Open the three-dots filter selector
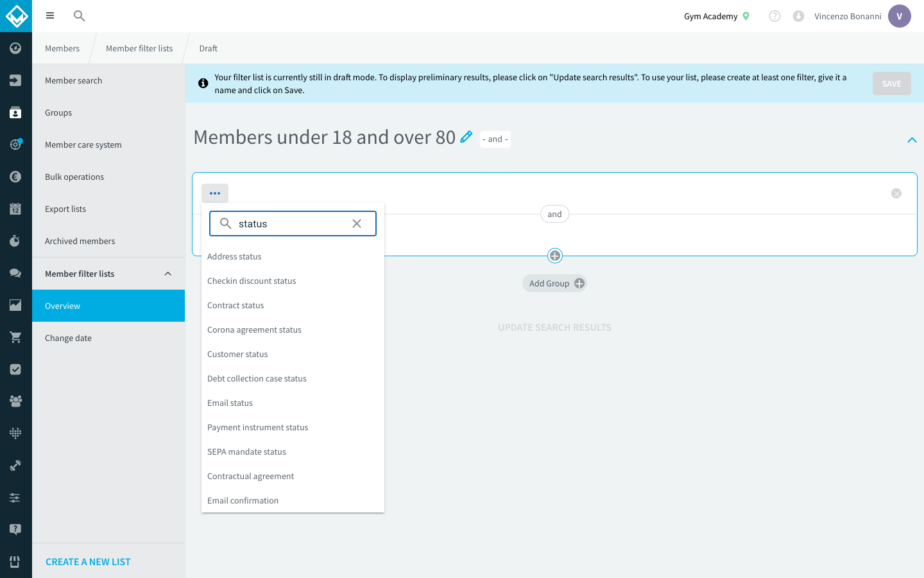 coord(215,193)
